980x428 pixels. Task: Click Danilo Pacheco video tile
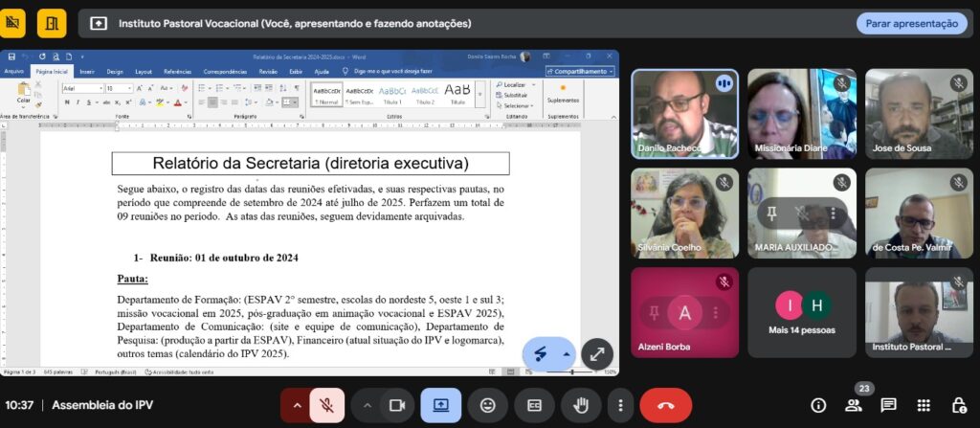pyautogui.click(x=683, y=113)
